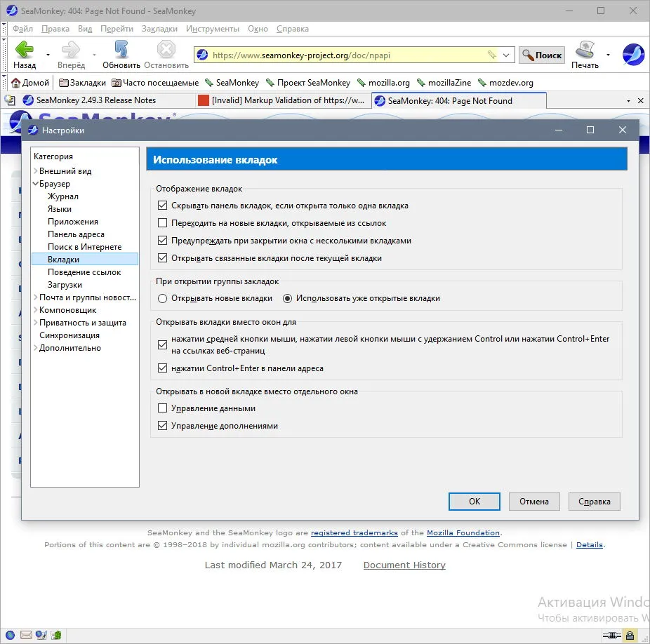The image size is (650, 644).
Task: Open the mail envelope icon in status bar
Action: pyautogui.click(x=26, y=634)
